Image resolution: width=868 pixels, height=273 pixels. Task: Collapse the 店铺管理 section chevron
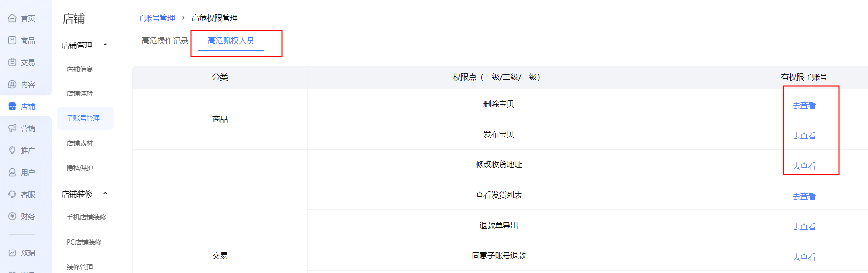coord(105,45)
